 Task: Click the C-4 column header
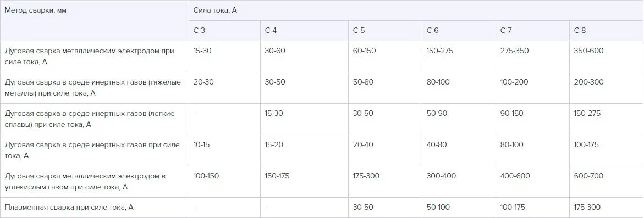[304, 31]
